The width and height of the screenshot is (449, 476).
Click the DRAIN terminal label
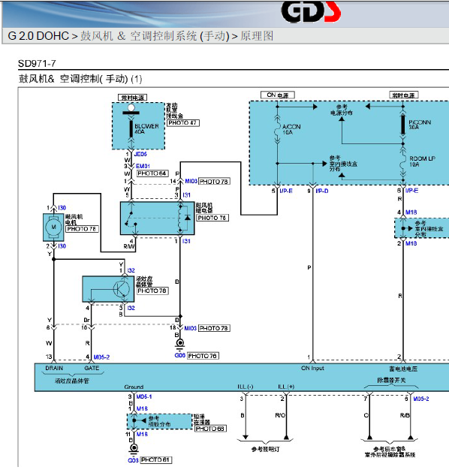(54, 368)
